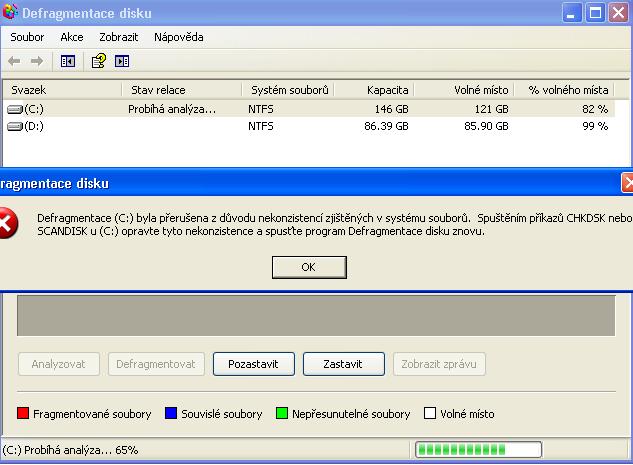Open the Soubor menu
The image size is (633, 465).
pos(27,37)
